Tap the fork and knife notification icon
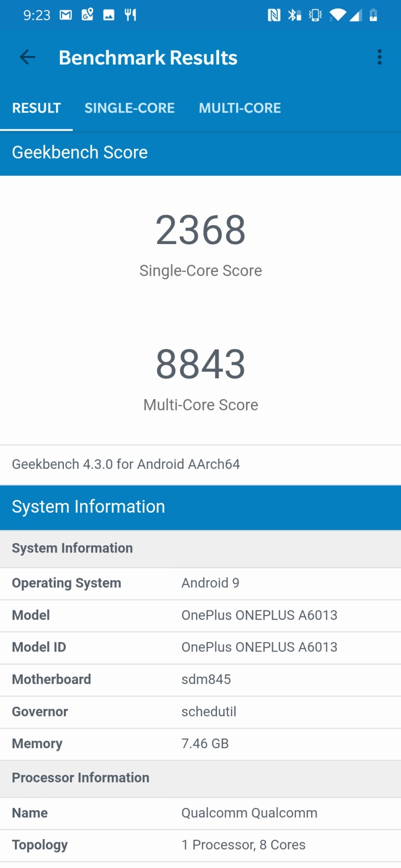This screenshot has height=868, width=401. [x=130, y=15]
